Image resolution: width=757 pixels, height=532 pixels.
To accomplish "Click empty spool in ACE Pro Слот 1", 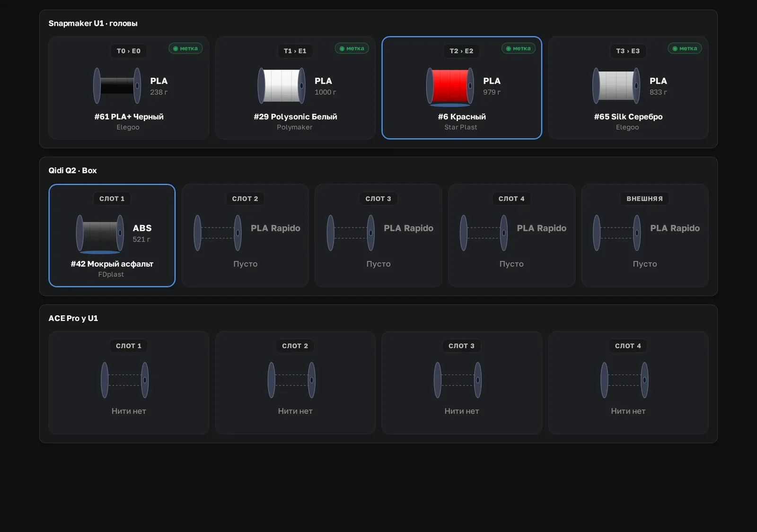I will pyautogui.click(x=125, y=380).
